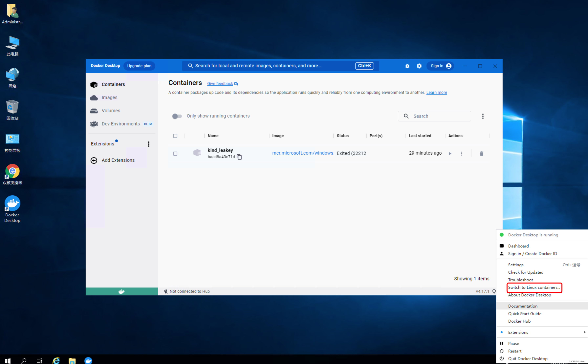Select the Recycle Bin desktop icon
The height and width of the screenshot is (364, 588).
pos(12,110)
